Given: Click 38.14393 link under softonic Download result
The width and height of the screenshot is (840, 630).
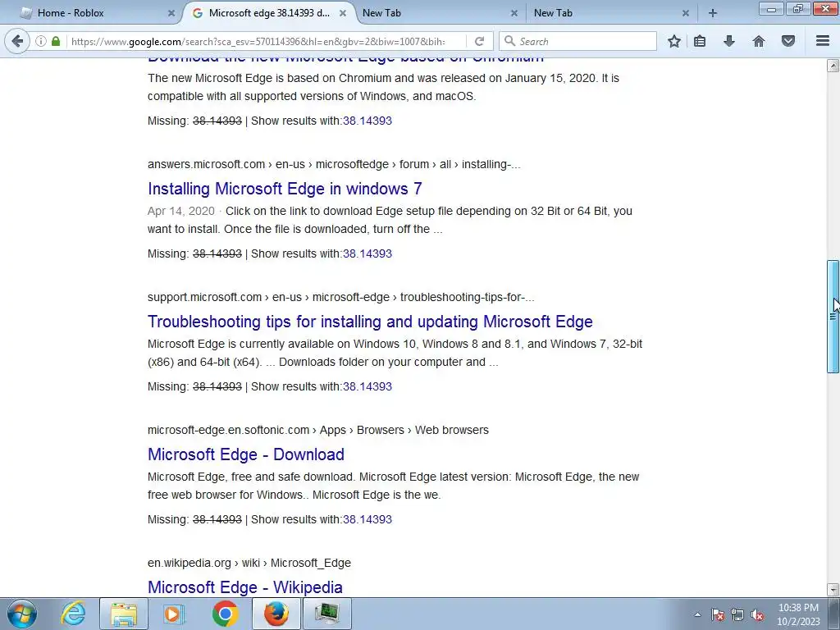Looking at the screenshot, I should coord(367,519).
